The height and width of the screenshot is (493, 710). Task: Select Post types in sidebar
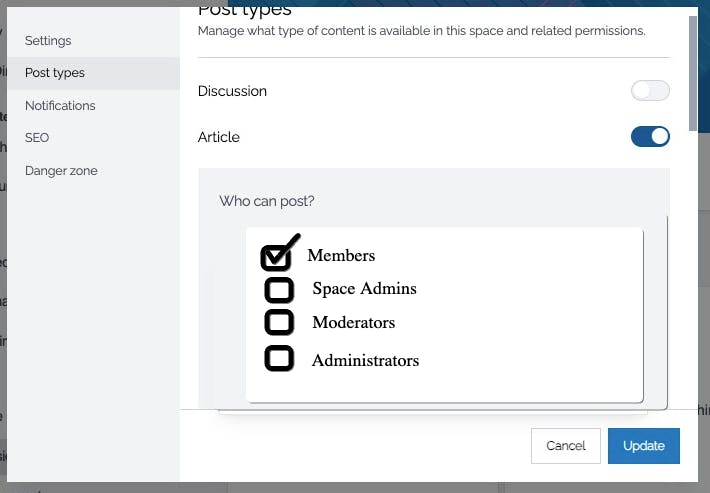55,73
